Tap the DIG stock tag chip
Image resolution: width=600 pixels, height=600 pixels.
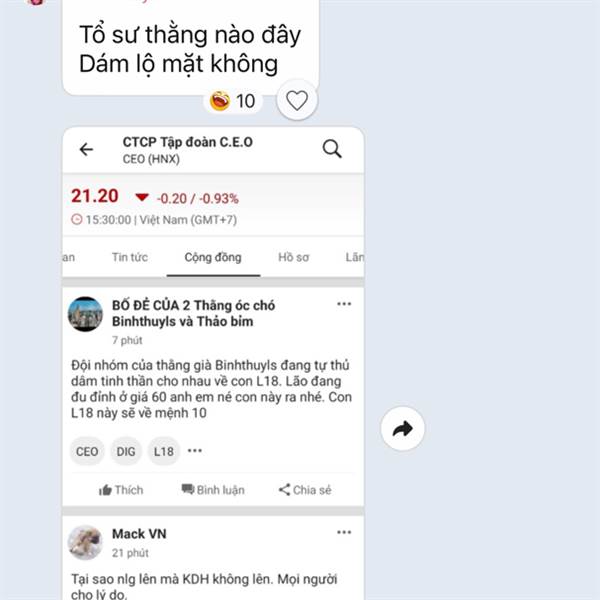(x=126, y=452)
